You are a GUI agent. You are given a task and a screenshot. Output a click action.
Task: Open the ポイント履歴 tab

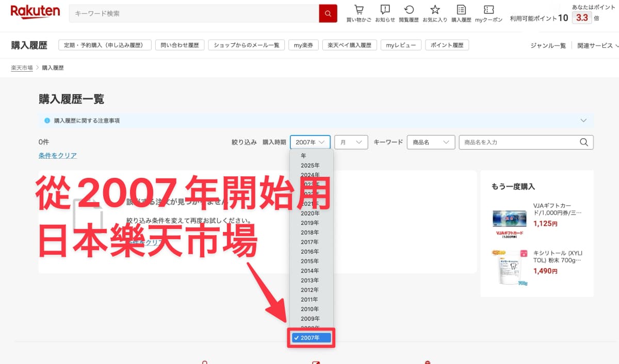coord(447,45)
